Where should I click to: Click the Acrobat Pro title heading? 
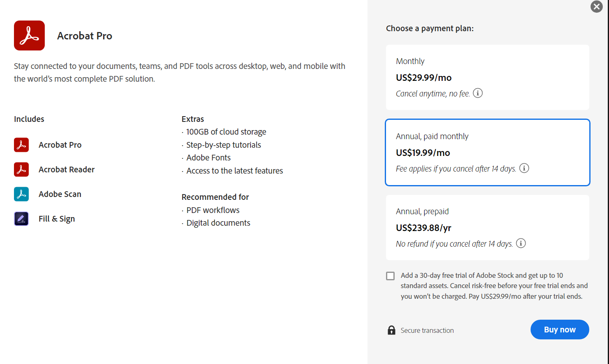85,35
